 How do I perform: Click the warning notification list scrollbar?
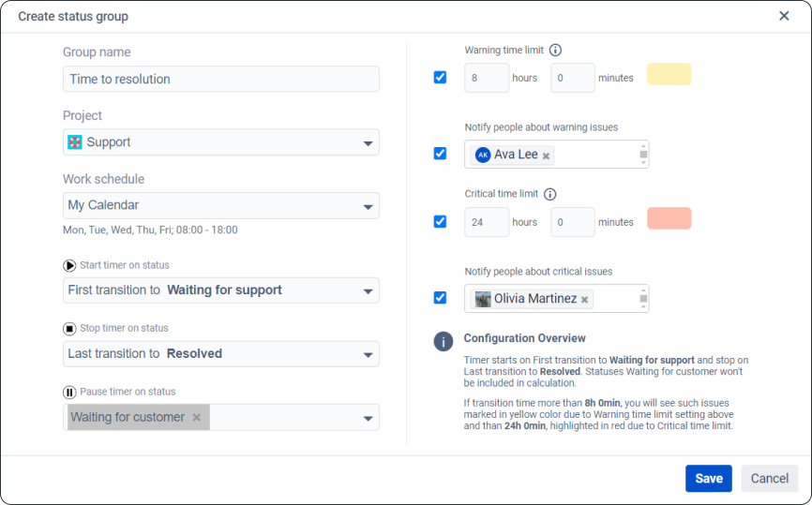tap(643, 155)
